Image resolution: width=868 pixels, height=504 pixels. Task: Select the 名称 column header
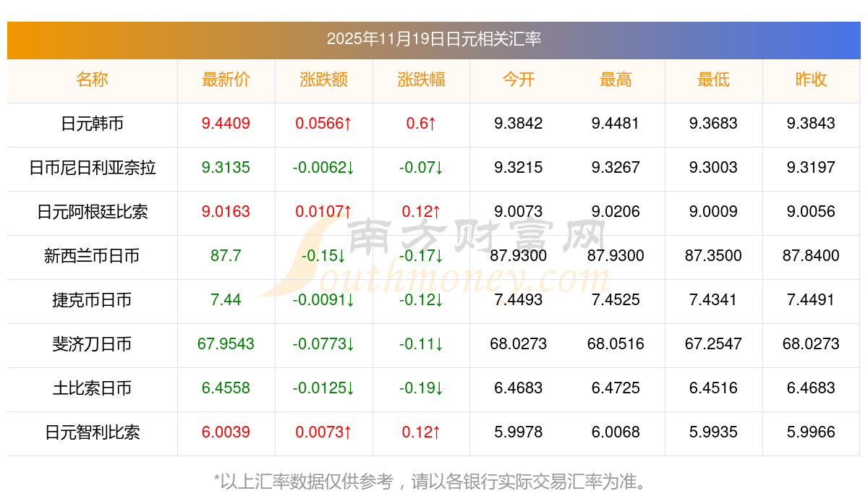pyautogui.click(x=92, y=80)
